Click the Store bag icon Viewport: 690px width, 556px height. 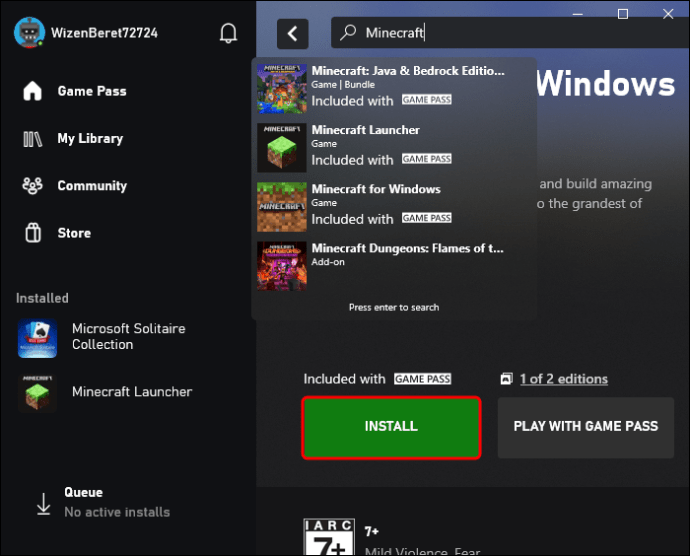pos(33,232)
